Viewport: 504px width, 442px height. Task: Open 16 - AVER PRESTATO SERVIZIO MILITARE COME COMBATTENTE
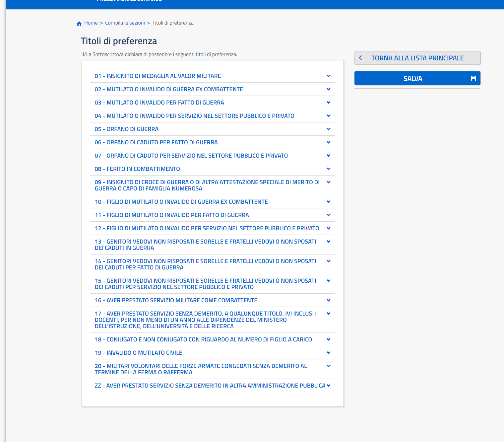point(176,300)
